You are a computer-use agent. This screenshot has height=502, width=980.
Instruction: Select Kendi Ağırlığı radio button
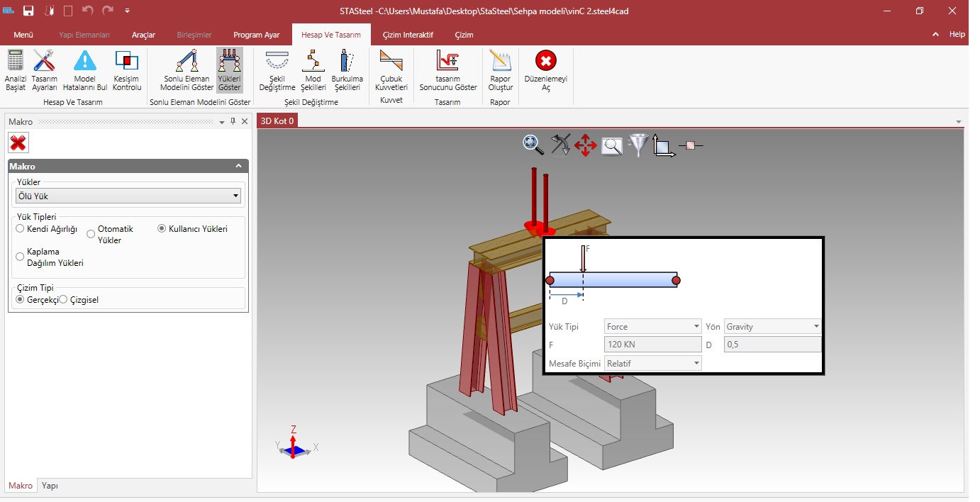pyautogui.click(x=21, y=229)
